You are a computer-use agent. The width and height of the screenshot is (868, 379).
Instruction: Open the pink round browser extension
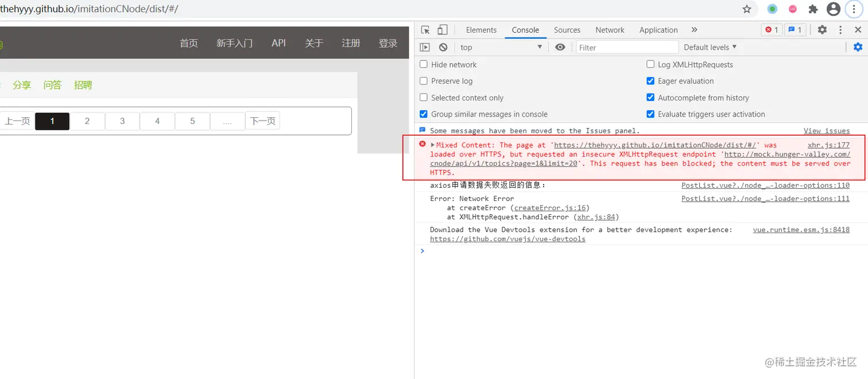click(793, 9)
